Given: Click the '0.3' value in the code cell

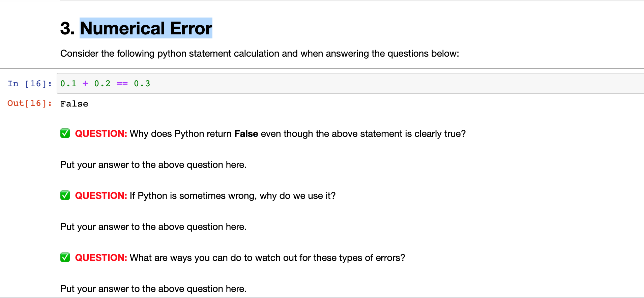Looking at the screenshot, I should (x=142, y=84).
